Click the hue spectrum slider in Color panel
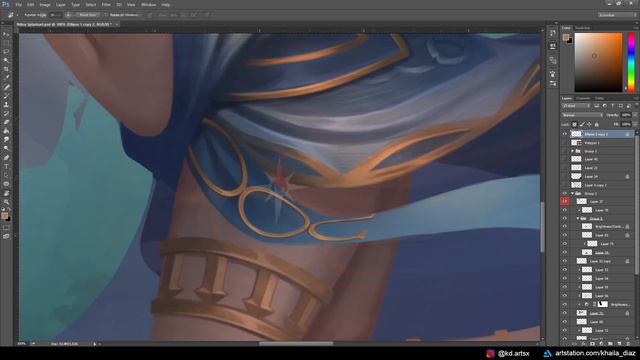 (x=631, y=62)
